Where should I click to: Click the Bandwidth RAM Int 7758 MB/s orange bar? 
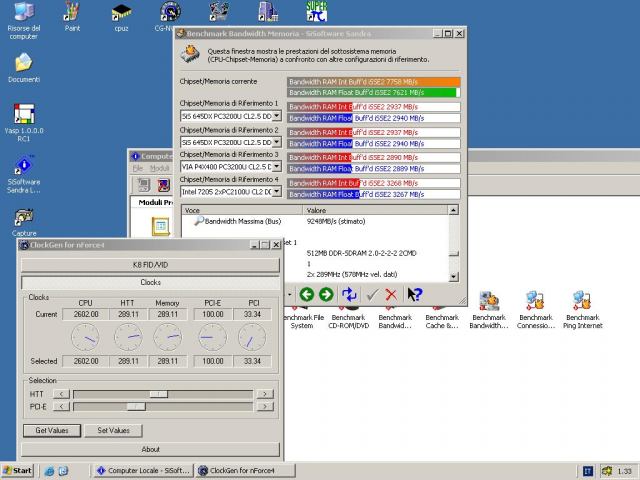coord(373,82)
